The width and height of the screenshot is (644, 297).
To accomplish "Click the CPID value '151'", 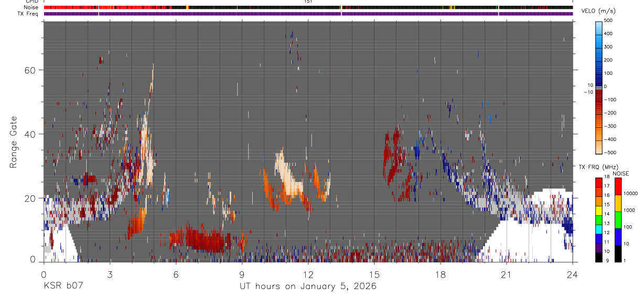I will pyautogui.click(x=308, y=2).
